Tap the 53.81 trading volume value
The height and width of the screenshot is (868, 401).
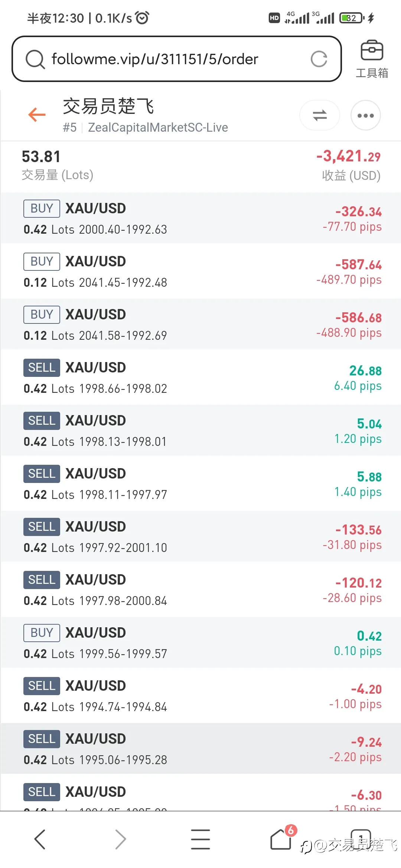click(x=41, y=157)
